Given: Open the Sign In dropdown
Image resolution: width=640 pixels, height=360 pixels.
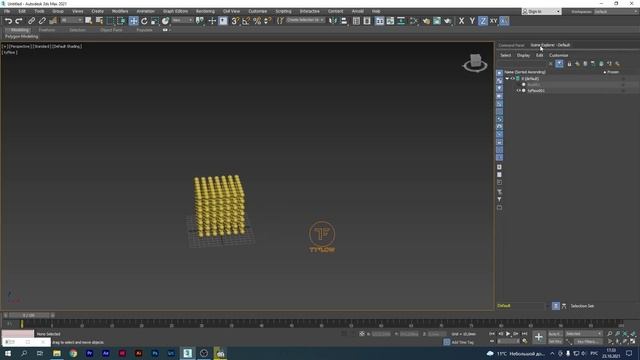Looking at the screenshot, I should 541,11.
